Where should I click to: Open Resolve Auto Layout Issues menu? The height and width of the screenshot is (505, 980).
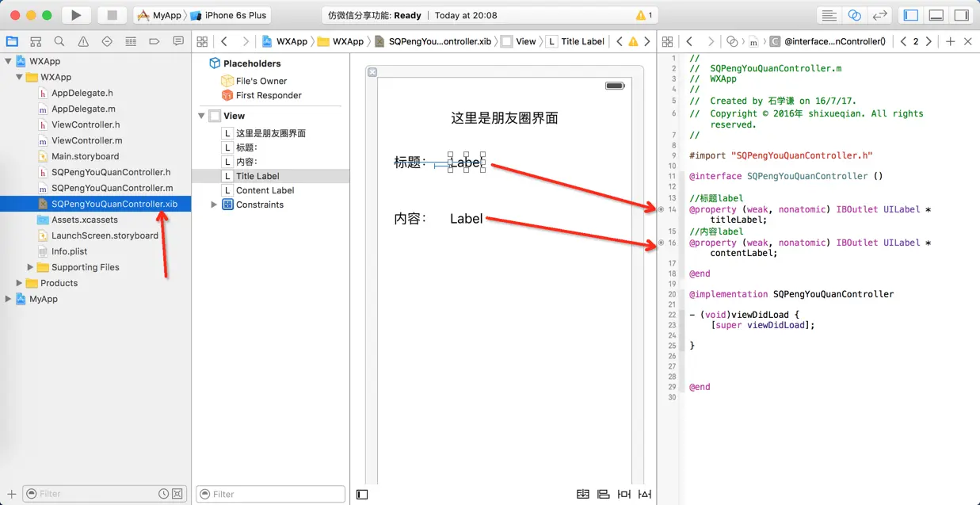pyautogui.click(x=645, y=494)
